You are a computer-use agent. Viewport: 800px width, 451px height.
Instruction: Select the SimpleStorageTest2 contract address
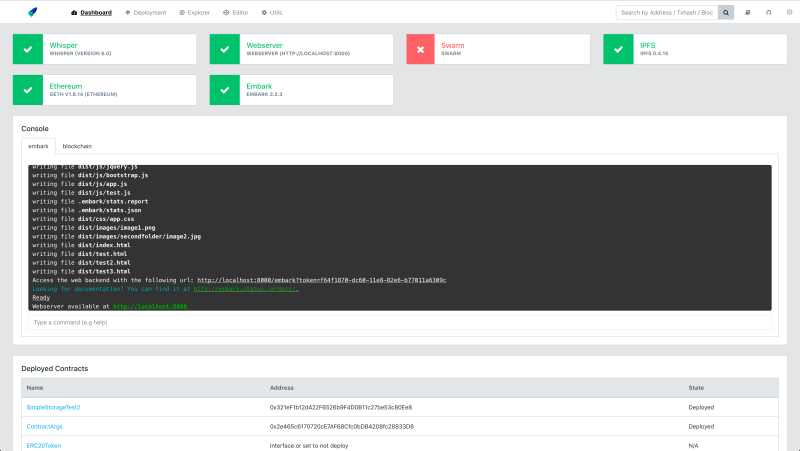pos(341,407)
